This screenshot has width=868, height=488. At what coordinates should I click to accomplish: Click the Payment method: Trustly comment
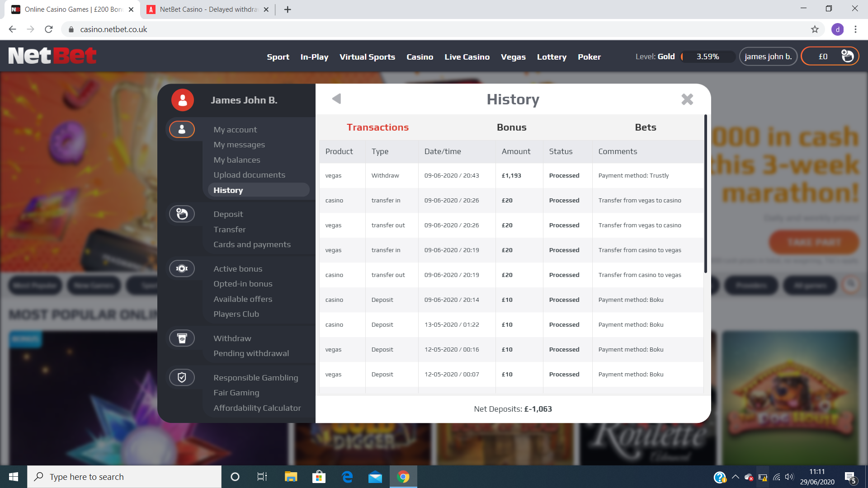click(633, 175)
